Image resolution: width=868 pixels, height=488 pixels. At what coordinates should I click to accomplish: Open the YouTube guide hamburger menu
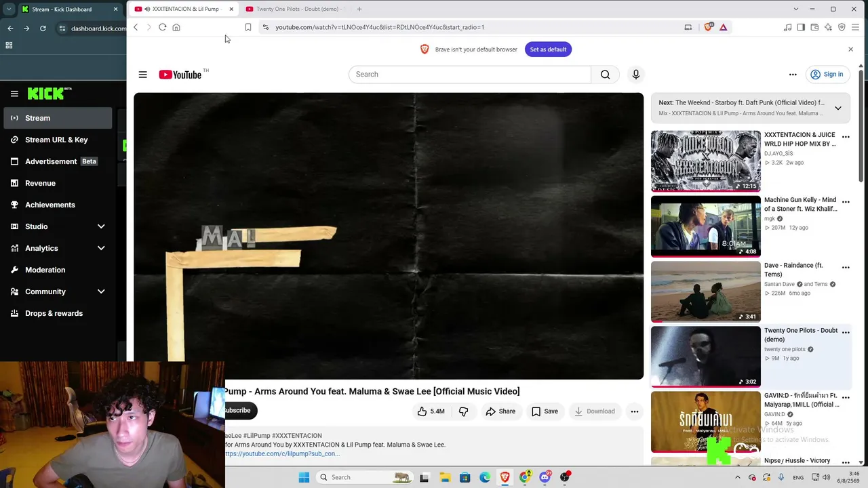[142, 75]
